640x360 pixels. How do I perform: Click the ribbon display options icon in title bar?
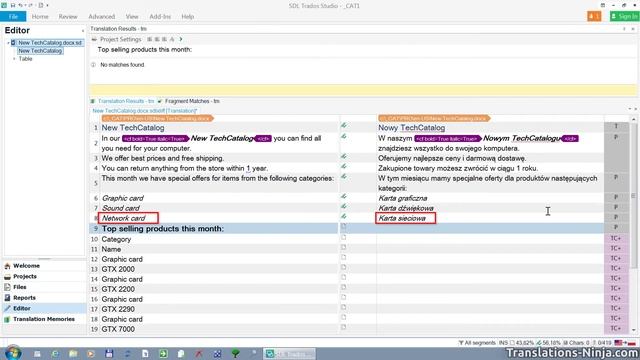[602, 5]
